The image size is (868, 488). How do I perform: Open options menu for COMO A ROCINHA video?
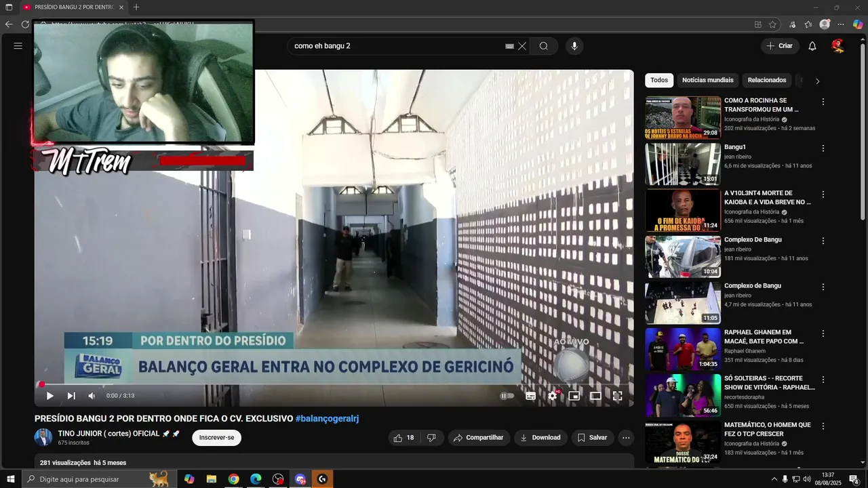pyautogui.click(x=823, y=102)
